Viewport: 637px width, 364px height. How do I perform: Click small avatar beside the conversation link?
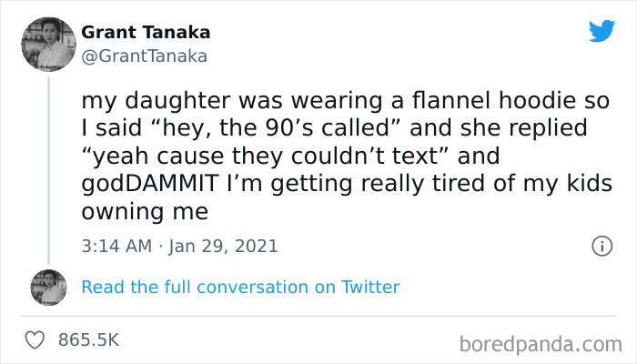(48, 287)
